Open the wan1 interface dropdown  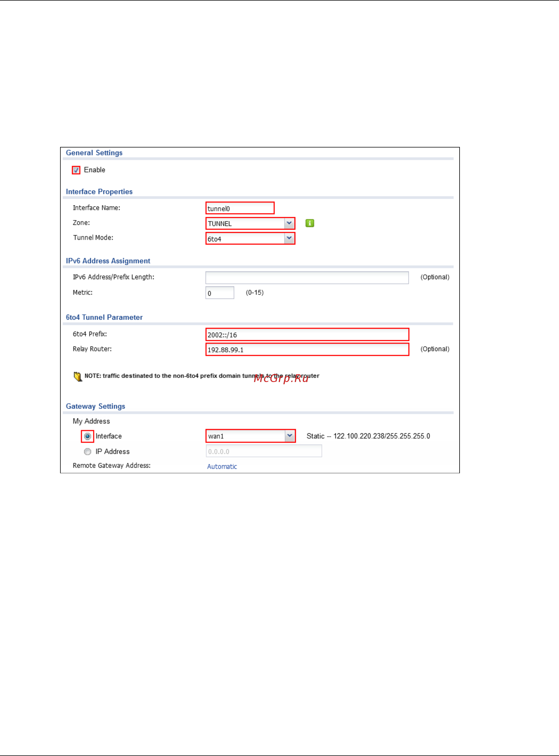[251, 436]
